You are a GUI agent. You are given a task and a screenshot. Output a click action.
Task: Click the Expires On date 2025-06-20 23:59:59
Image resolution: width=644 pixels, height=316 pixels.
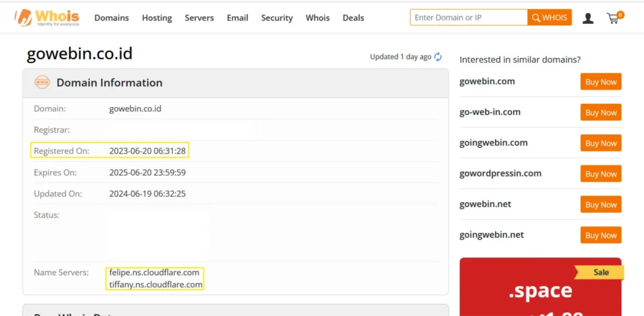coord(147,172)
